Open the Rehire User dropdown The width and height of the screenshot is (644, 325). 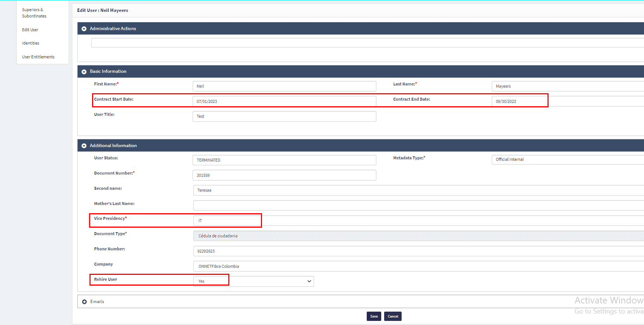(x=254, y=281)
